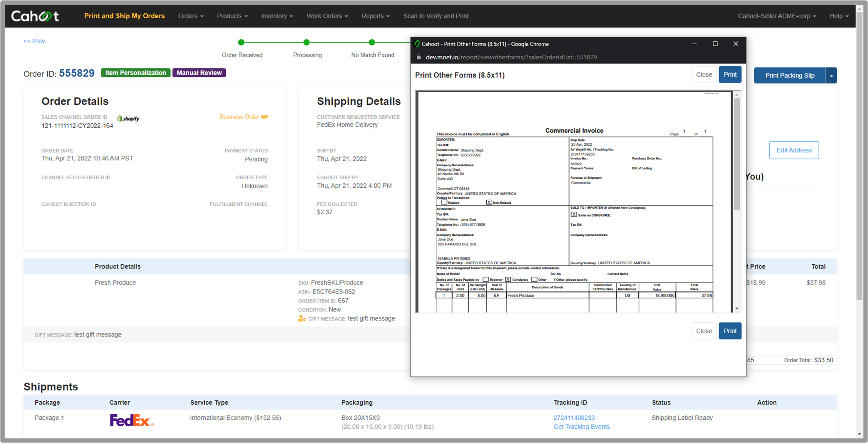Click the Print Packing Slip button
This screenshot has width=868, height=443.
(790, 76)
